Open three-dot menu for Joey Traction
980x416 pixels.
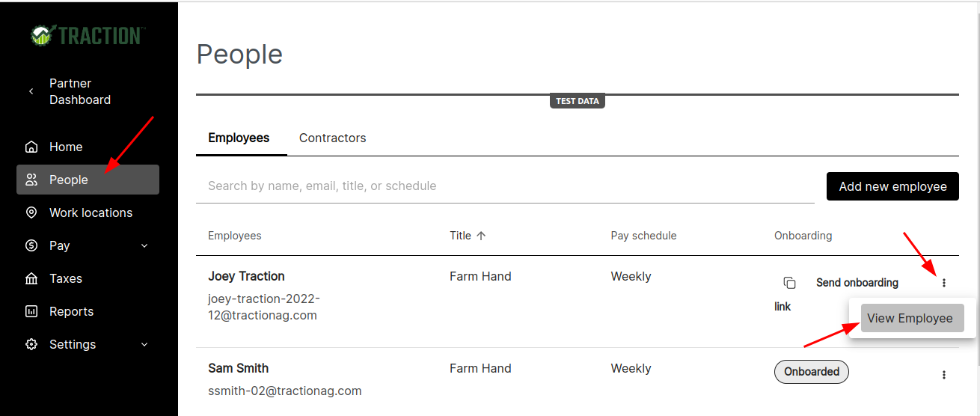pos(944,283)
